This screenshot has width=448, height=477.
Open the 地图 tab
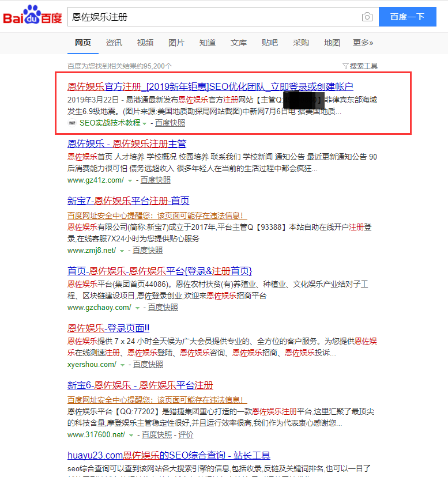[332, 43]
